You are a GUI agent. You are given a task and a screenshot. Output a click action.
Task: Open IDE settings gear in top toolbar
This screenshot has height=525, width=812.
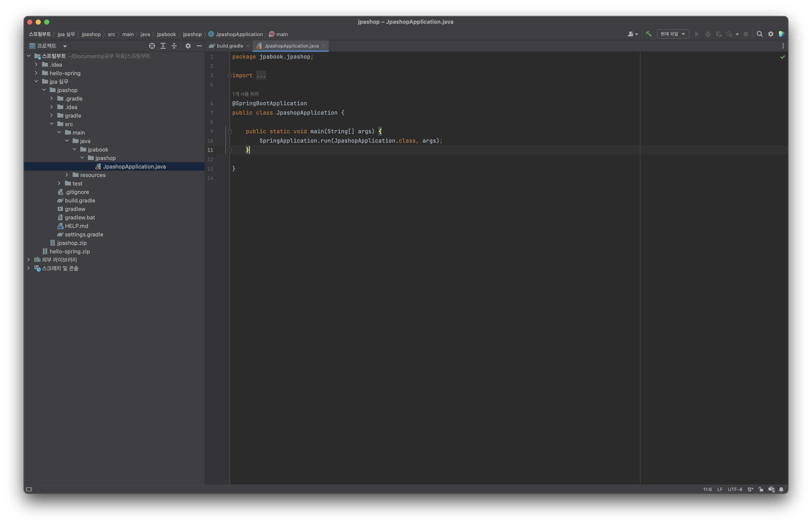[x=771, y=34]
